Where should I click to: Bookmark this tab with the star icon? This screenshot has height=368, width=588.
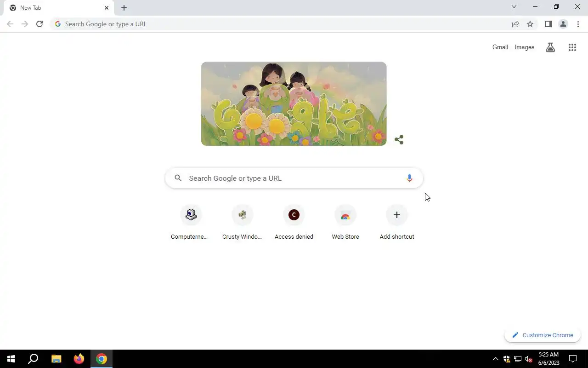pos(530,24)
